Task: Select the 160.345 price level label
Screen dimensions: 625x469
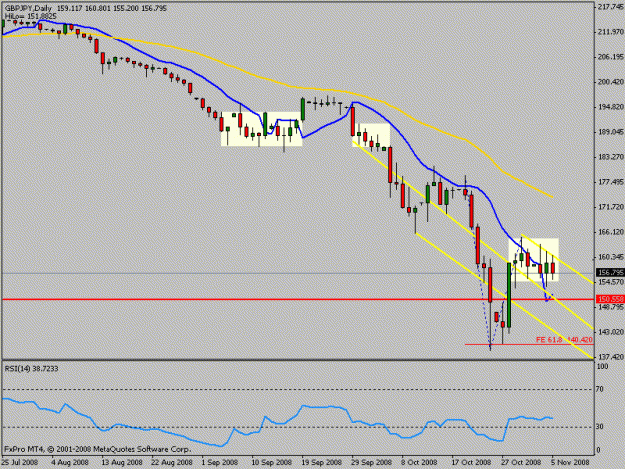Action: (x=610, y=257)
